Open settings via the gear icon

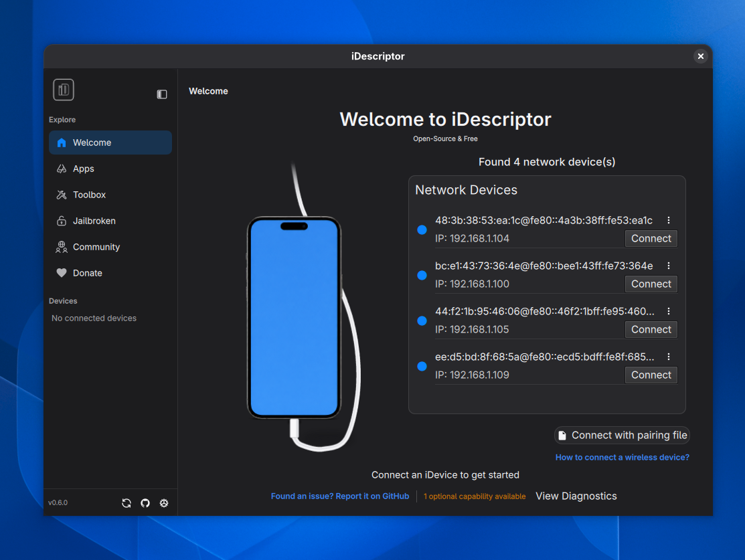coord(164,503)
